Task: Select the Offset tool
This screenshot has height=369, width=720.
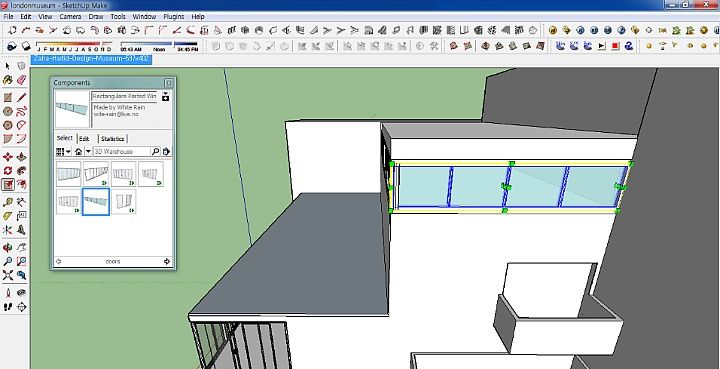Action: tap(21, 184)
